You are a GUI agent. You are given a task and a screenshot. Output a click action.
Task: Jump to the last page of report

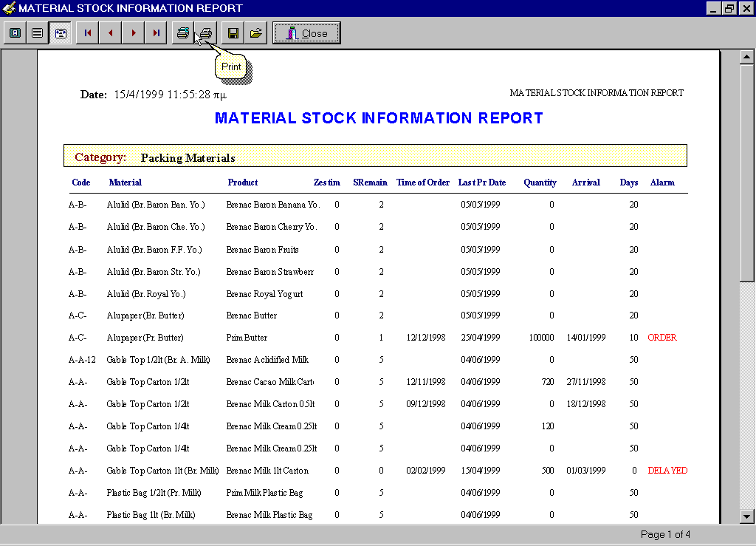pyautogui.click(x=157, y=33)
